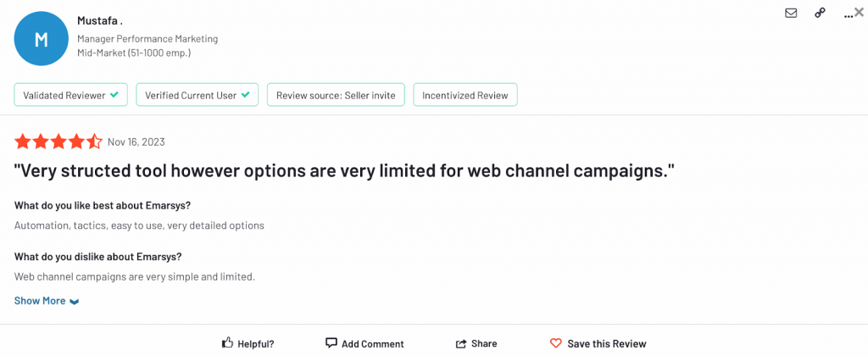Open the review title headline
Viewport: 868px width, 356px height.
[x=344, y=170]
